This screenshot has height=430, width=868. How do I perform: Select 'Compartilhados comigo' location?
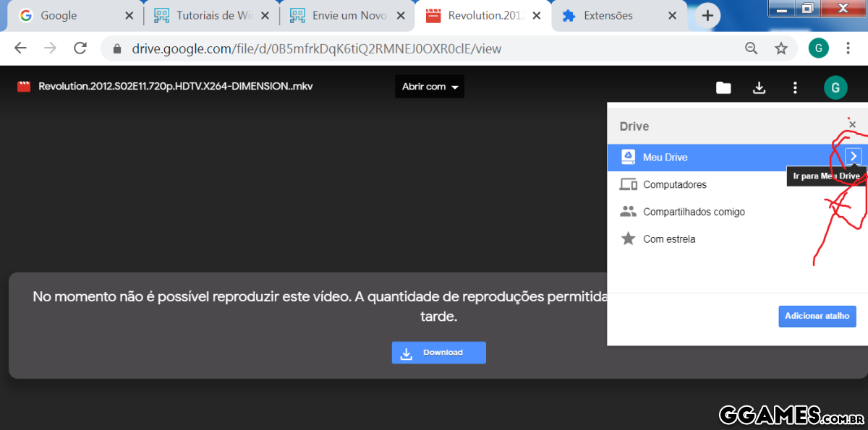(693, 212)
